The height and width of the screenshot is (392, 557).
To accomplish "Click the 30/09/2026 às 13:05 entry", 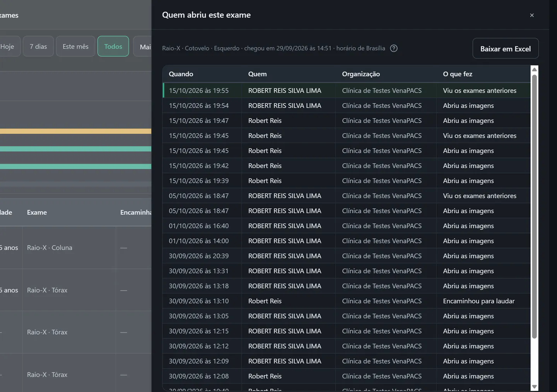I will (347, 316).
